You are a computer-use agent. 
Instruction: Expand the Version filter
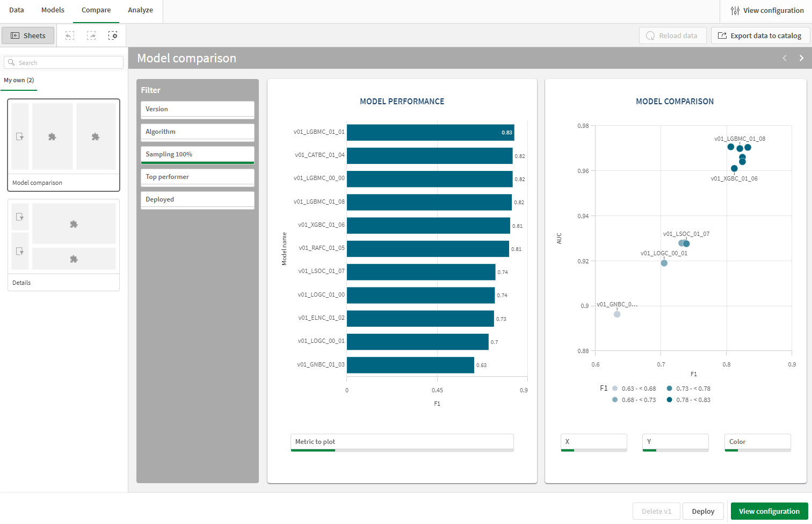[197, 109]
